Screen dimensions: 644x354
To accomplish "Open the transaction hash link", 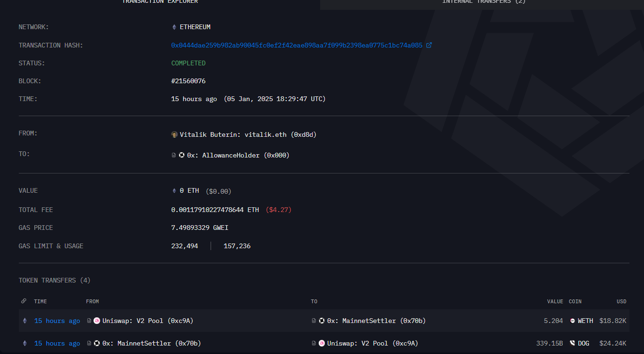I will [297, 46].
